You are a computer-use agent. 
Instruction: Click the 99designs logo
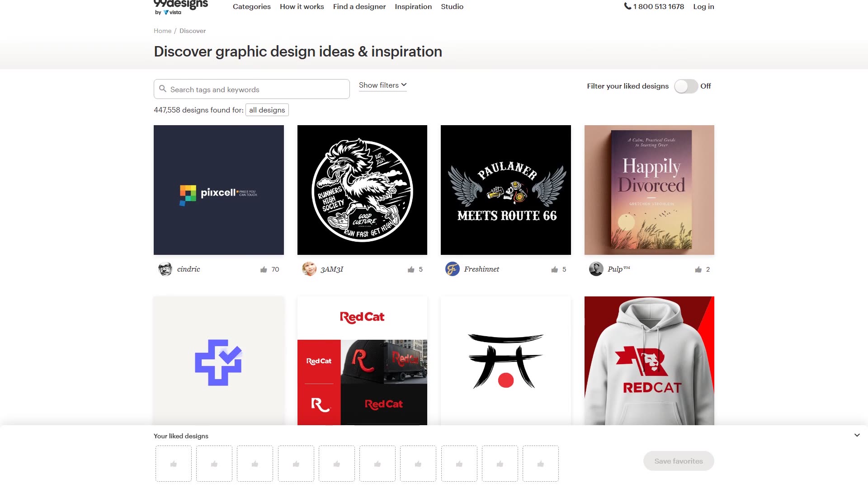[x=181, y=7]
